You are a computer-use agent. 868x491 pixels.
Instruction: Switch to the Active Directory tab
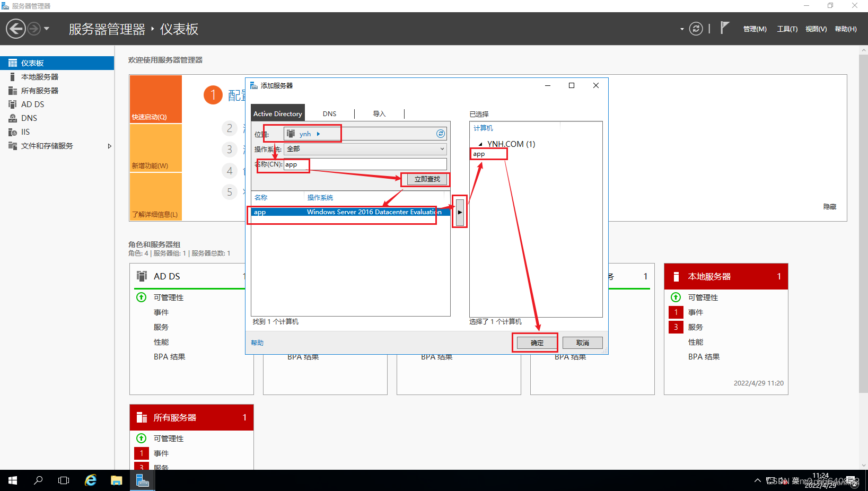coord(278,113)
